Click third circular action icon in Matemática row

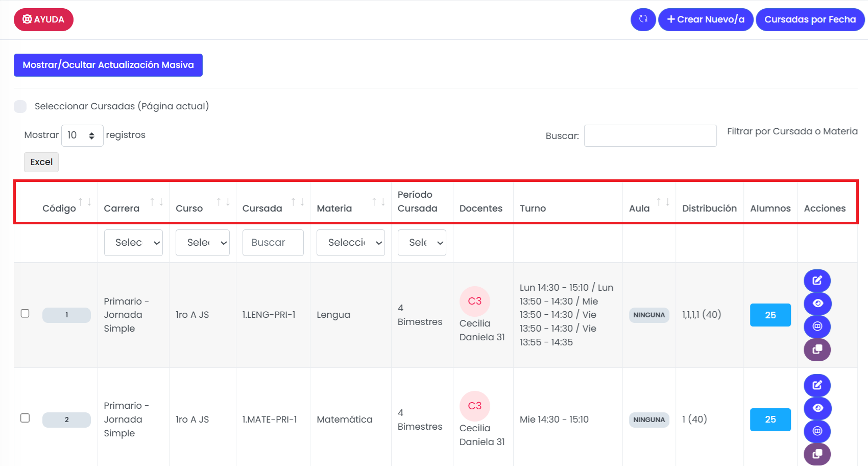point(817,431)
